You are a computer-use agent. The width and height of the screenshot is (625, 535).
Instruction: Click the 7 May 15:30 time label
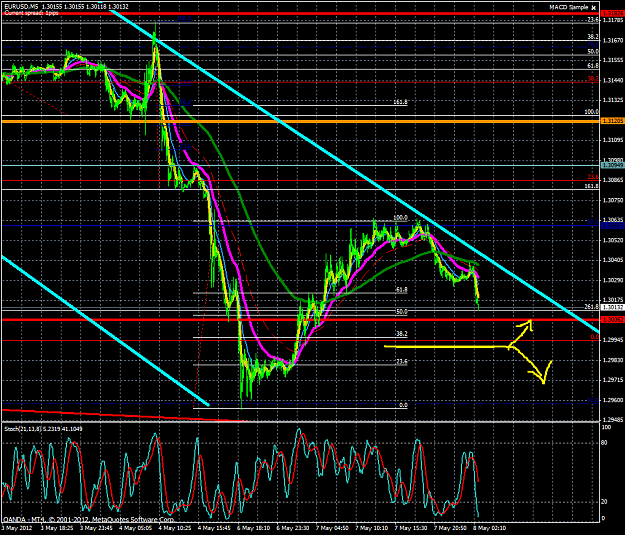pyautogui.click(x=410, y=528)
